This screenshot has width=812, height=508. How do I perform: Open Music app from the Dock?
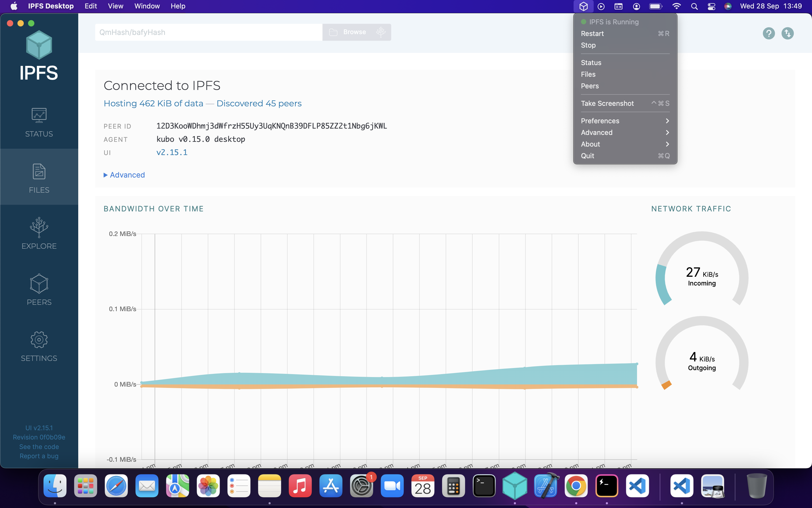click(x=300, y=486)
